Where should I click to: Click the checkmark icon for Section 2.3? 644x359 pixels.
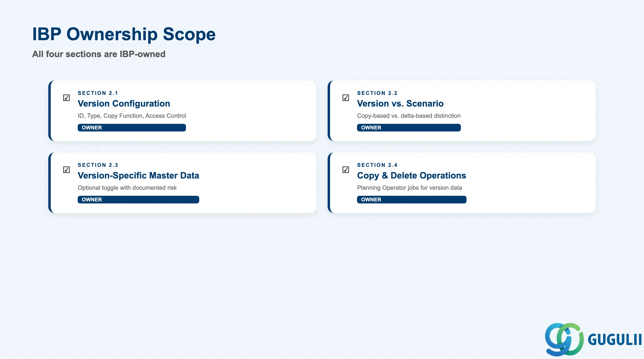[x=66, y=170]
